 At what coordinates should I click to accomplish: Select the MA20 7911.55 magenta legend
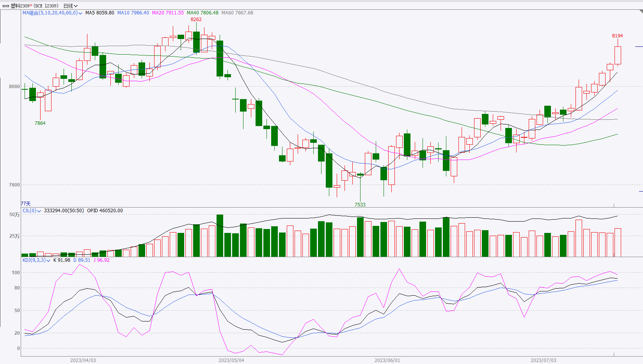click(x=168, y=13)
